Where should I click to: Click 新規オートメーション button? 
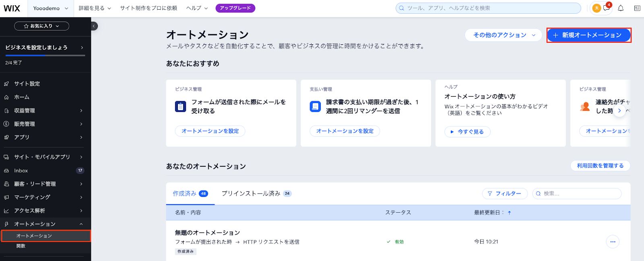588,35
